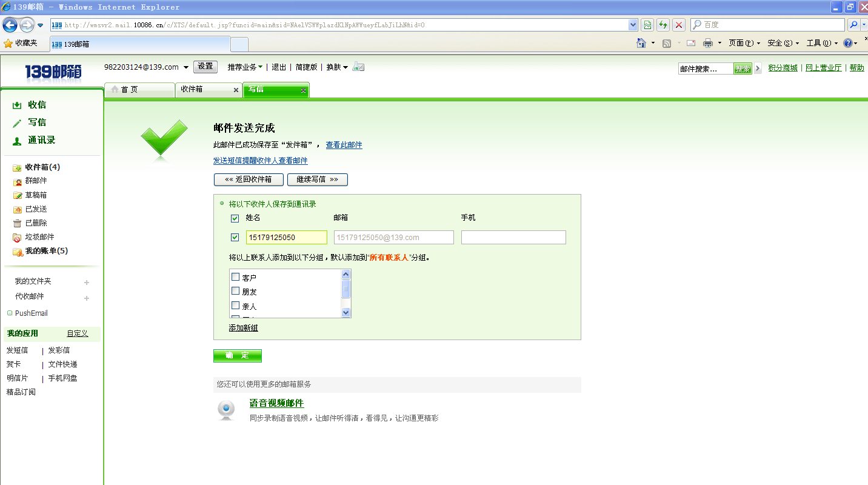
Task: Check the 朋友 group checkbox
Action: pyautogui.click(x=236, y=292)
